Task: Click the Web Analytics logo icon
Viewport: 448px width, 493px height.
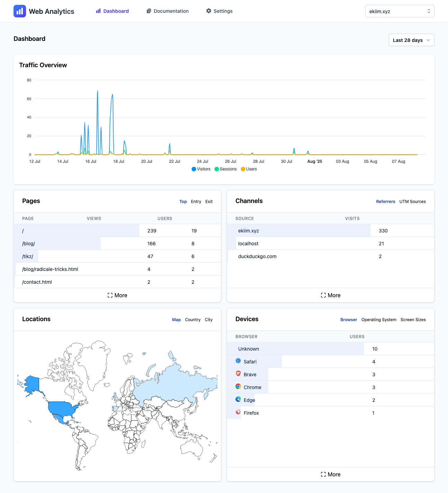Action: 20,11
